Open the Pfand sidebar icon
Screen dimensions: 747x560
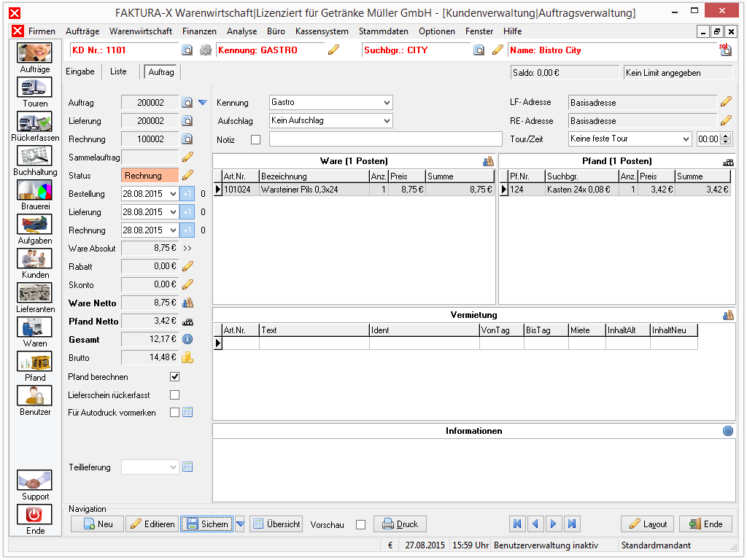point(34,362)
